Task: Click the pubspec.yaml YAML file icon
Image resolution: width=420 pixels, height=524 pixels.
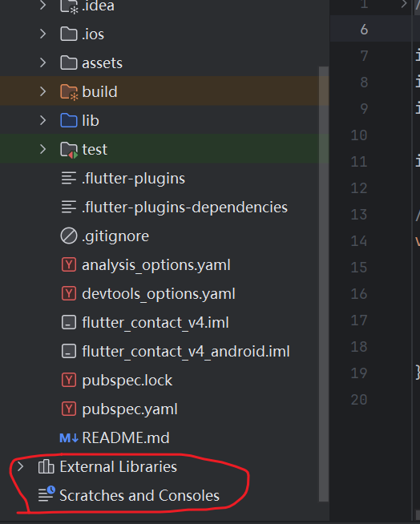Action: (x=69, y=409)
